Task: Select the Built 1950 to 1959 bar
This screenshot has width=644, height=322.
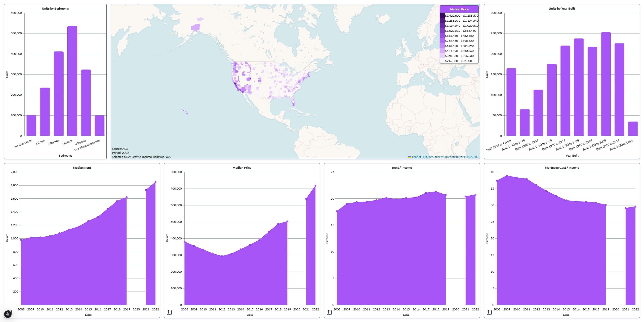Action: (x=538, y=113)
